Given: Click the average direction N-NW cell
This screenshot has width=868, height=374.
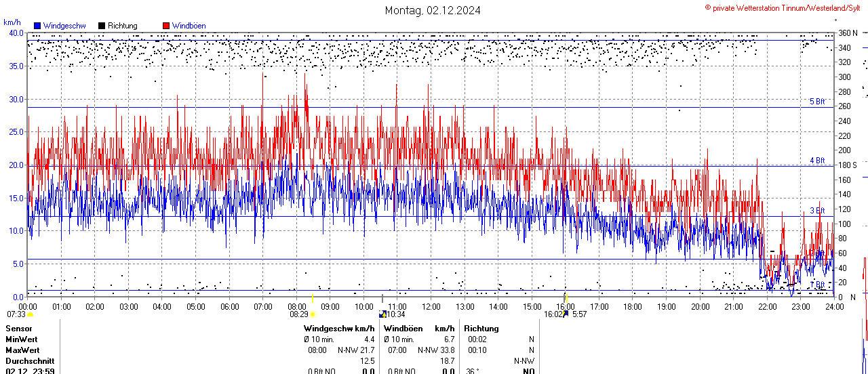Looking at the screenshot, I should (524, 361).
